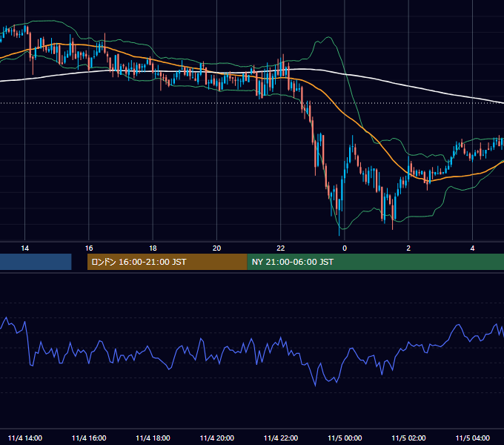The image size is (504, 445).
Task: Select the 16 hour axis label
Action: [89, 248]
